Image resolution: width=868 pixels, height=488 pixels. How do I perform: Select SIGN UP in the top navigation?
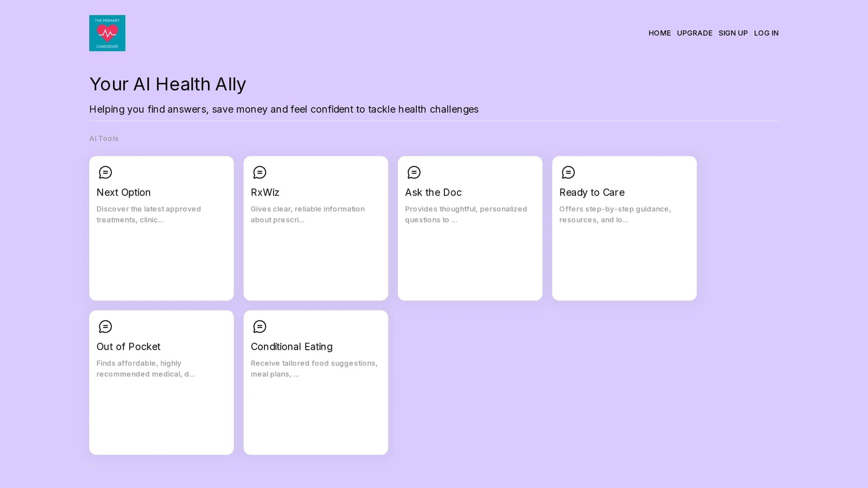(x=733, y=33)
